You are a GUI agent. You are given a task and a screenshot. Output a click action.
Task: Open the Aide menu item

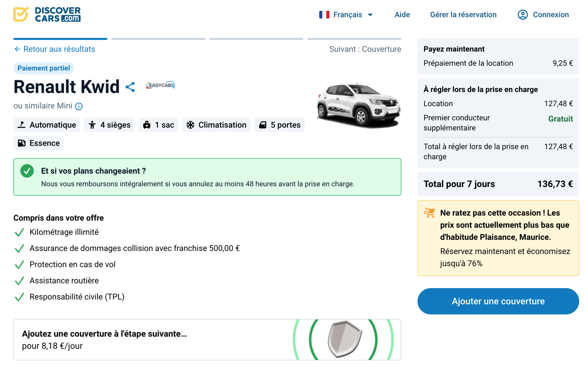pos(402,14)
